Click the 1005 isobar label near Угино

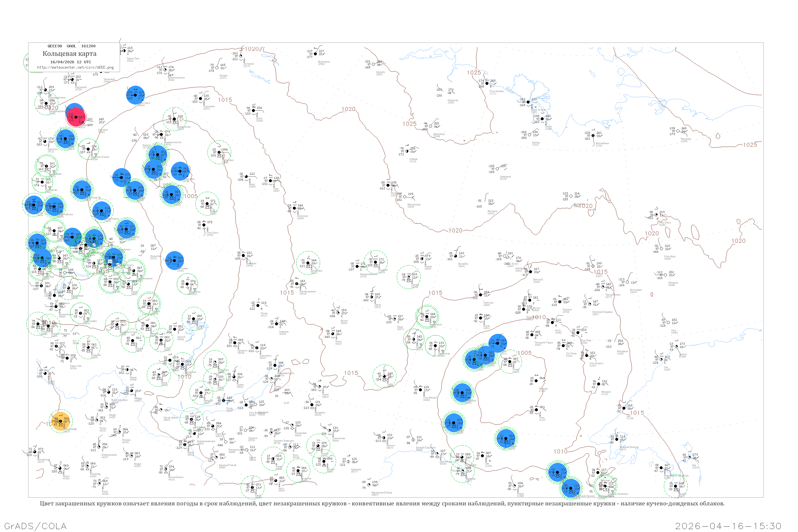(525, 353)
